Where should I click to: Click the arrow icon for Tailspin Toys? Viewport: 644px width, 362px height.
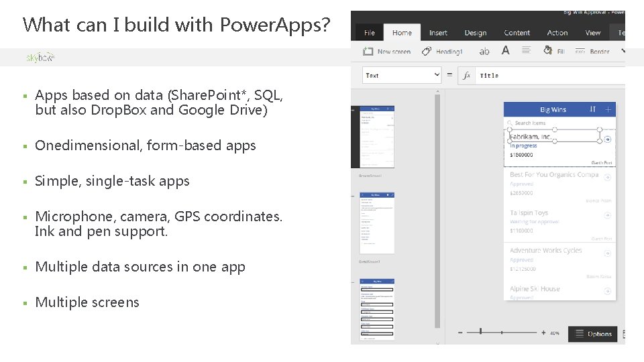(608, 215)
